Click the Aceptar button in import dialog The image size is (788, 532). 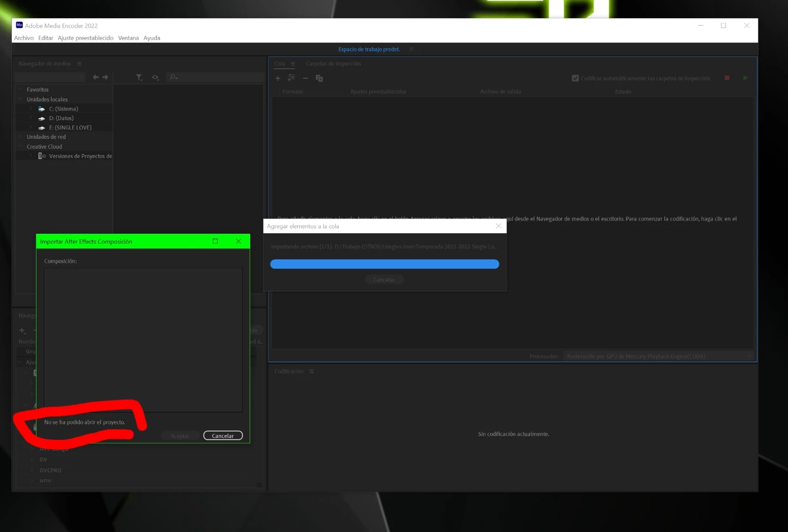180,436
